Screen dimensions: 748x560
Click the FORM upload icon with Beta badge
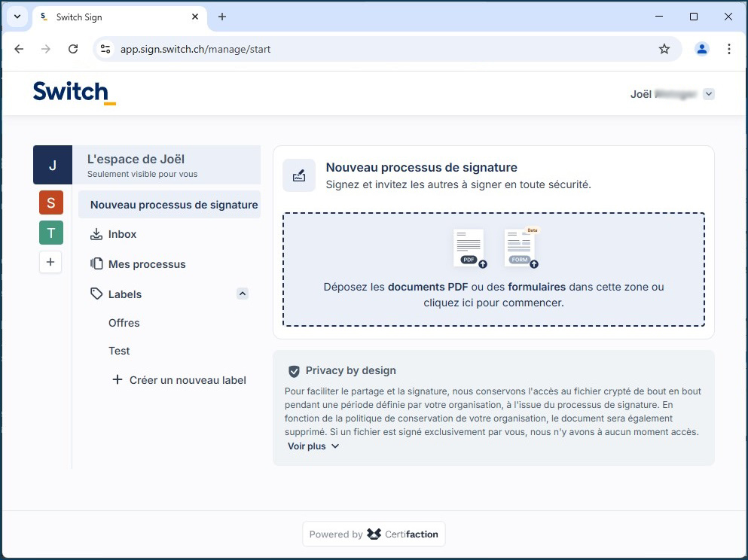tap(521, 248)
